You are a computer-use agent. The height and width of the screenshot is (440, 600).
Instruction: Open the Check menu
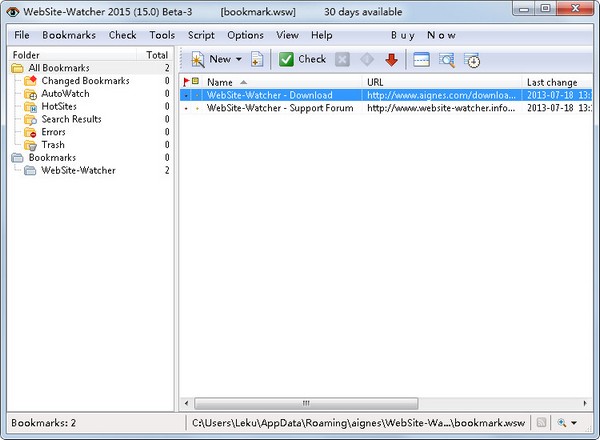click(122, 35)
